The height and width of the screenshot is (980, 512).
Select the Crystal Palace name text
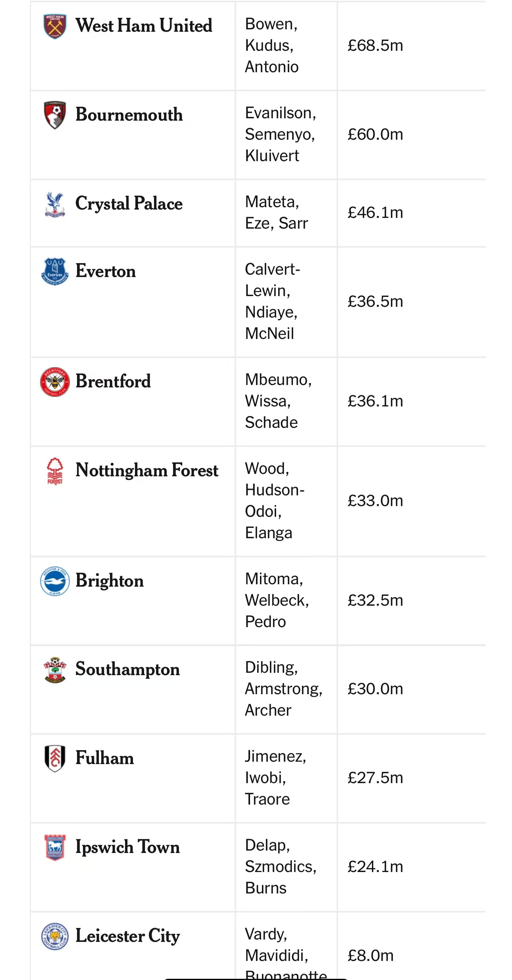tap(129, 204)
